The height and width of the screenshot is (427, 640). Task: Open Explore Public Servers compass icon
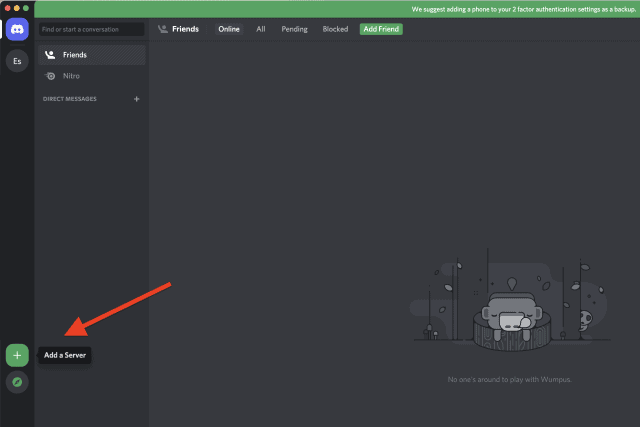click(17, 382)
